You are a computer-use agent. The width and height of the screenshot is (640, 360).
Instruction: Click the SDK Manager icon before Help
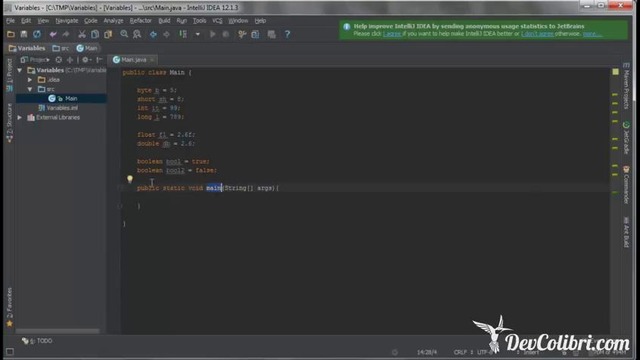pyautogui.click(x=271, y=34)
